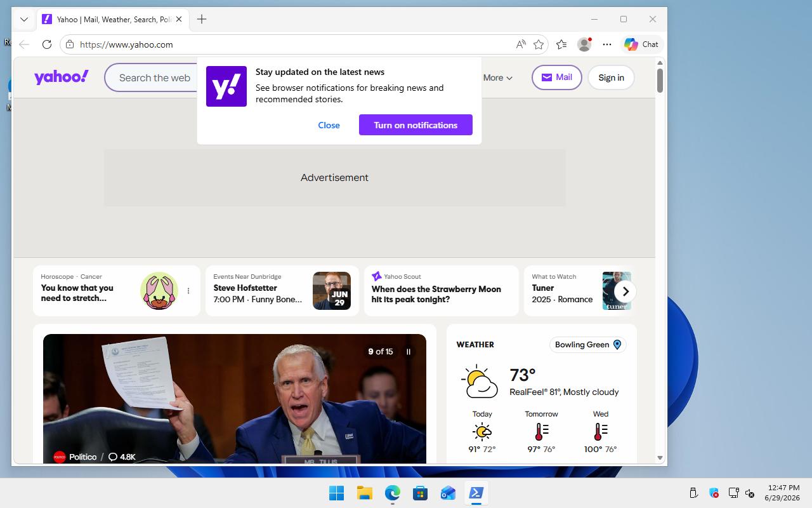Open Read aloud in address bar

point(521,44)
